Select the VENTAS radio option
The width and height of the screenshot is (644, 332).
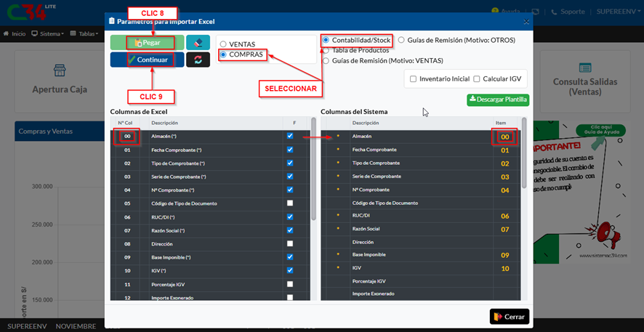[223, 44]
